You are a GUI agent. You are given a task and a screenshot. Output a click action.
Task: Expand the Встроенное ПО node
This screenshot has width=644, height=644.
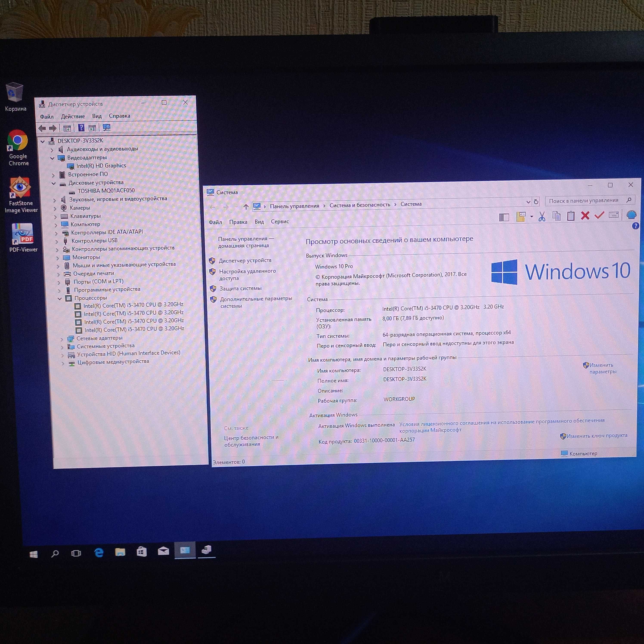tap(53, 175)
